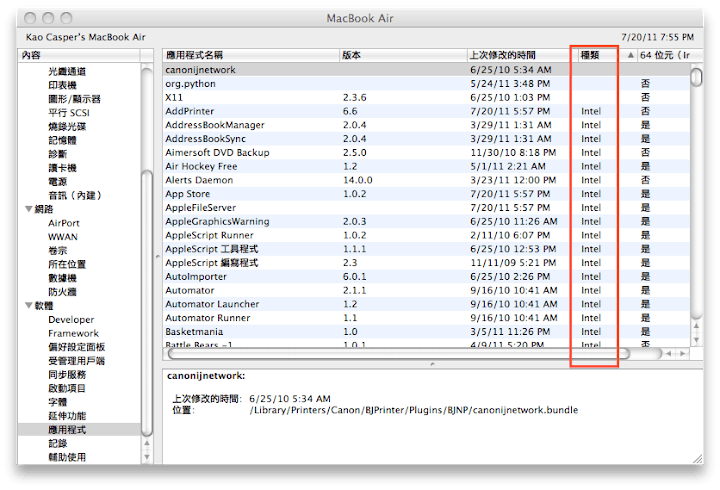Select Developer in the sidebar

pyautogui.click(x=71, y=320)
